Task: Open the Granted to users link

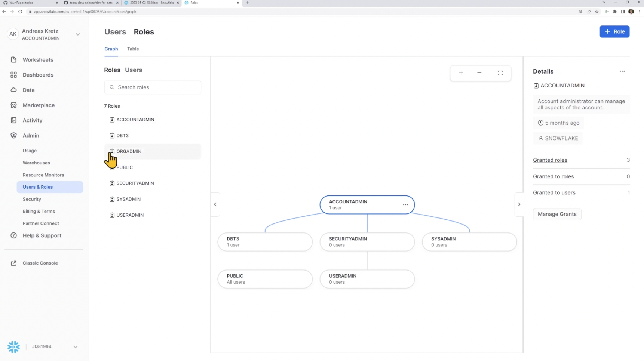Action: pos(554,193)
